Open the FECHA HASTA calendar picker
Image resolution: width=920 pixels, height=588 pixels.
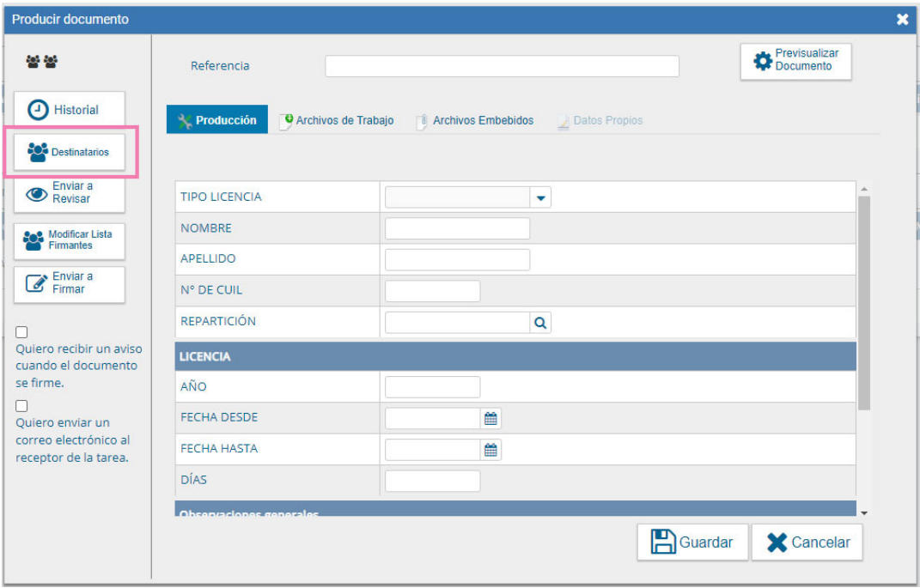click(490, 450)
